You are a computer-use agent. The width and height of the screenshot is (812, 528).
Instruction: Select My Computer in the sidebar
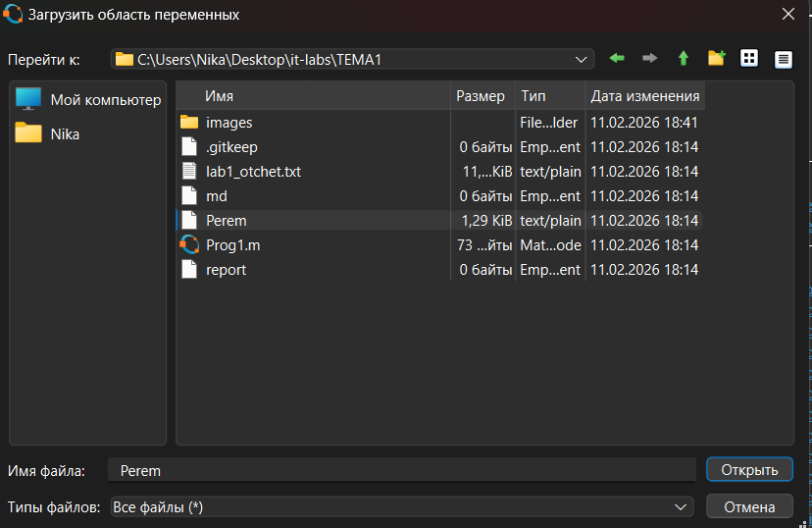[105, 99]
